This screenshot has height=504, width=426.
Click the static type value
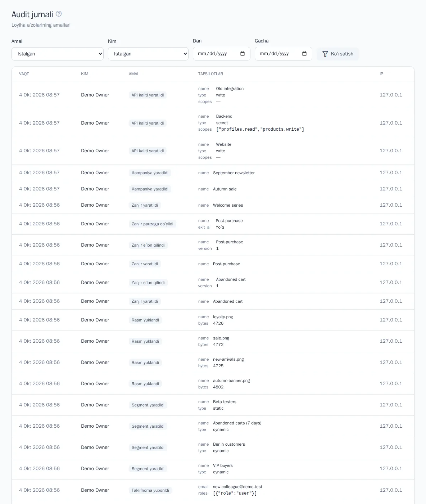click(x=218, y=408)
